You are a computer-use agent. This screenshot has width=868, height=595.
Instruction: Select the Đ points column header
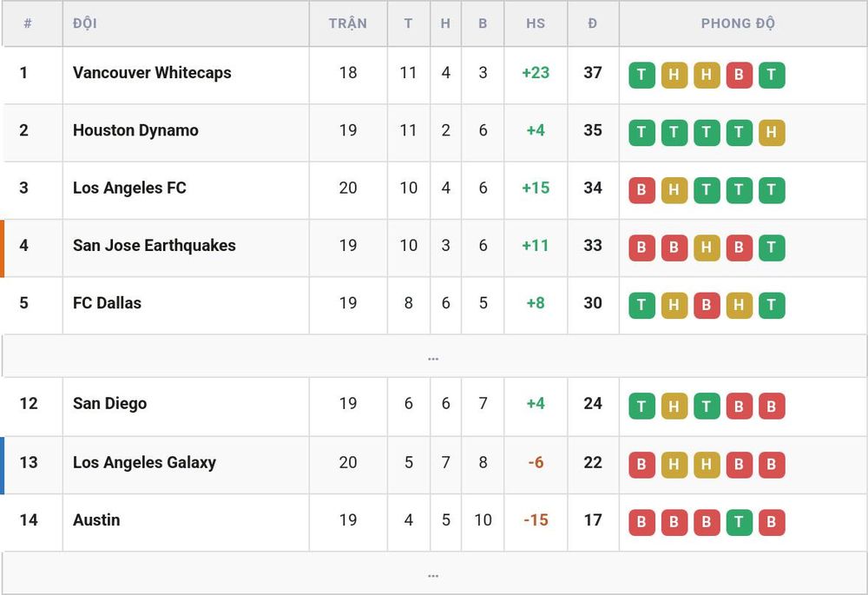(592, 23)
